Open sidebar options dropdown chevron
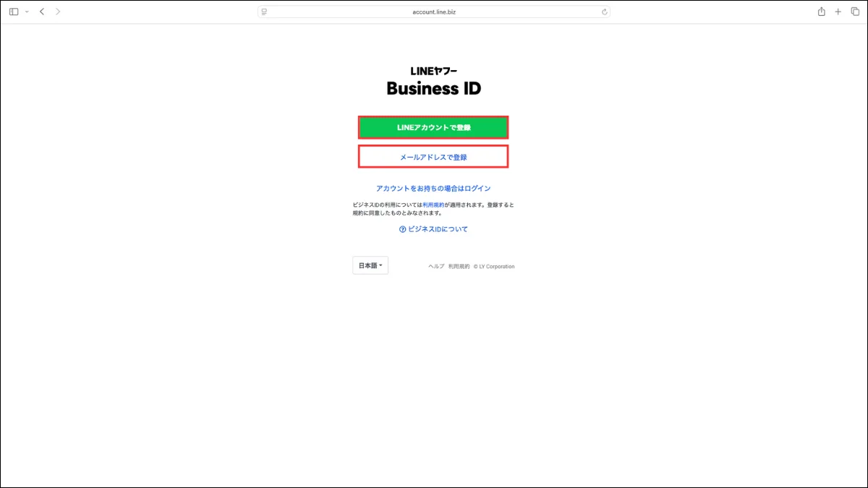This screenshot has height=488, width=868. (27, 12)
